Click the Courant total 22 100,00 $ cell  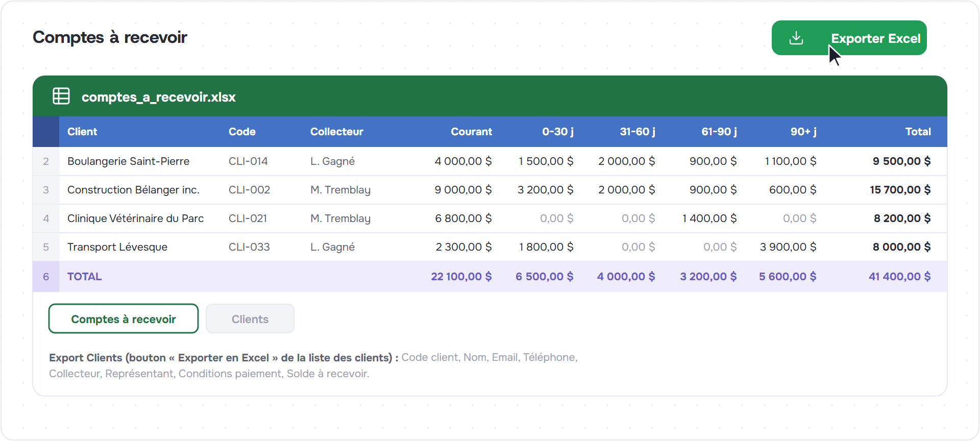click(461, 277)
